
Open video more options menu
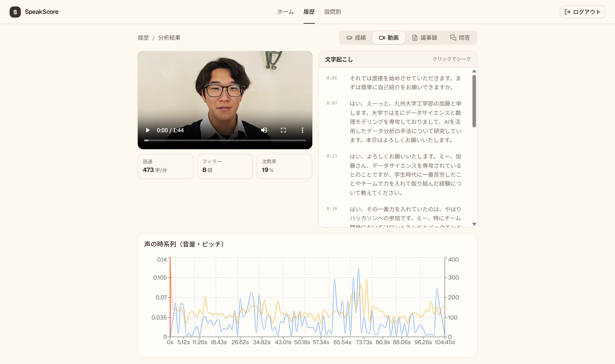[302, 130]
